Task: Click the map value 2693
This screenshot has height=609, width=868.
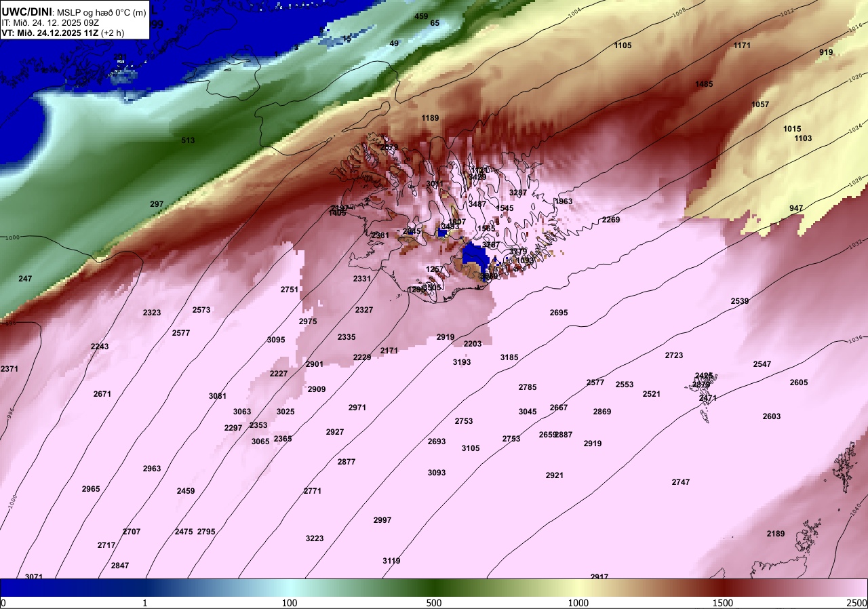Action: [x=437, y=441]
